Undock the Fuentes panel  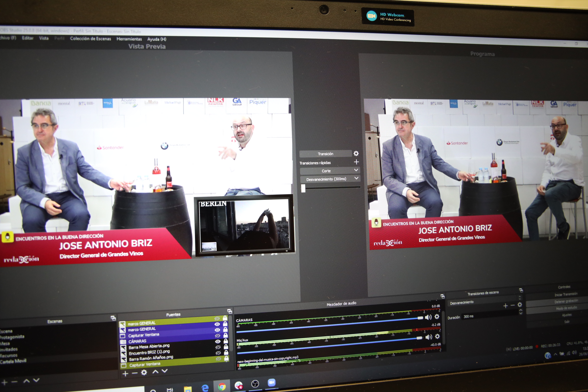click(x=230, y=311)
